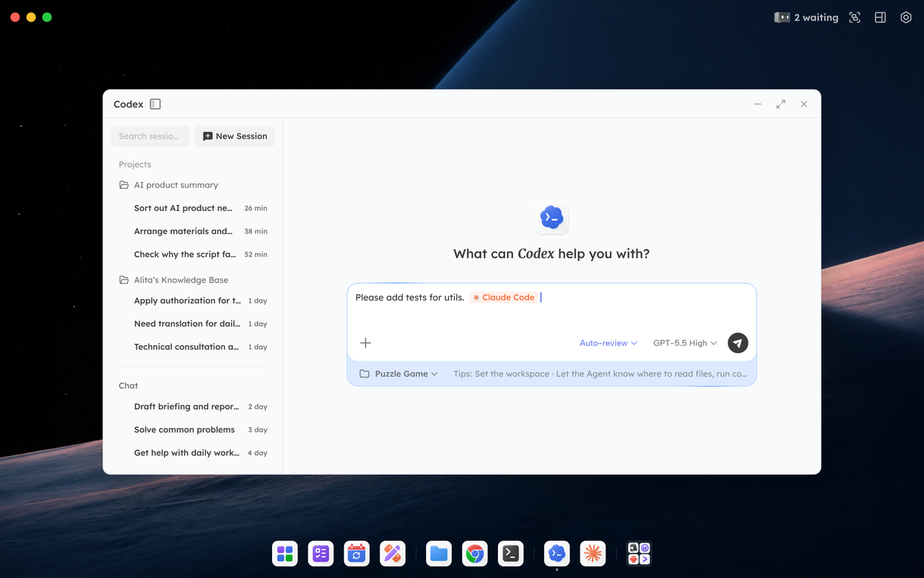Screen dimensions: 924x578
Task: Click the green zoom traffic light
Action: click(47, 17)
